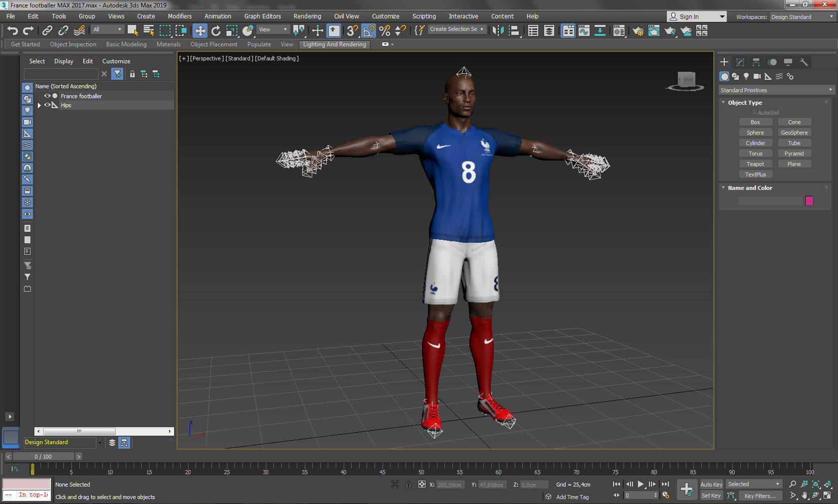Open the Curve Editor icon

[x=584, y=31]
